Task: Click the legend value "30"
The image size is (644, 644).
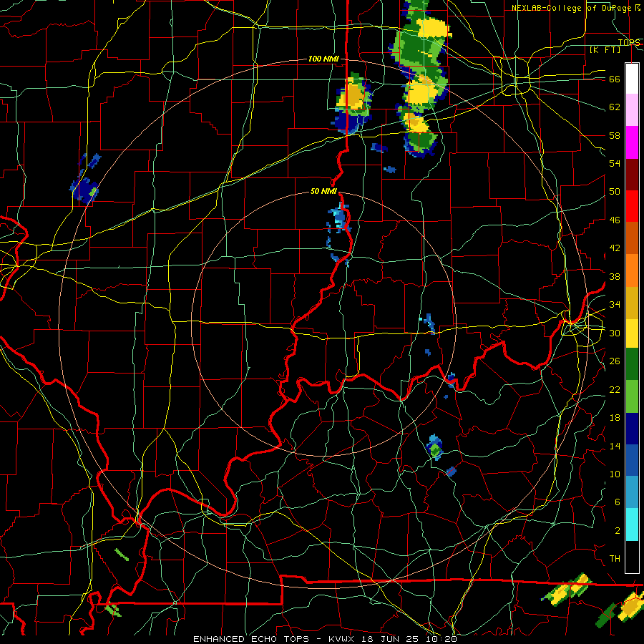Action: click(615, 333)
